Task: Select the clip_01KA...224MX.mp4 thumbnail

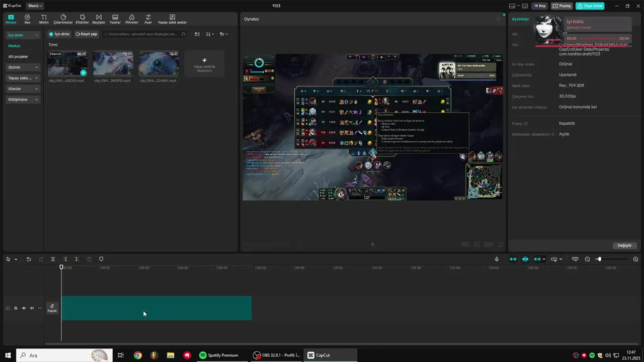Action: click(x=158, y=63)
